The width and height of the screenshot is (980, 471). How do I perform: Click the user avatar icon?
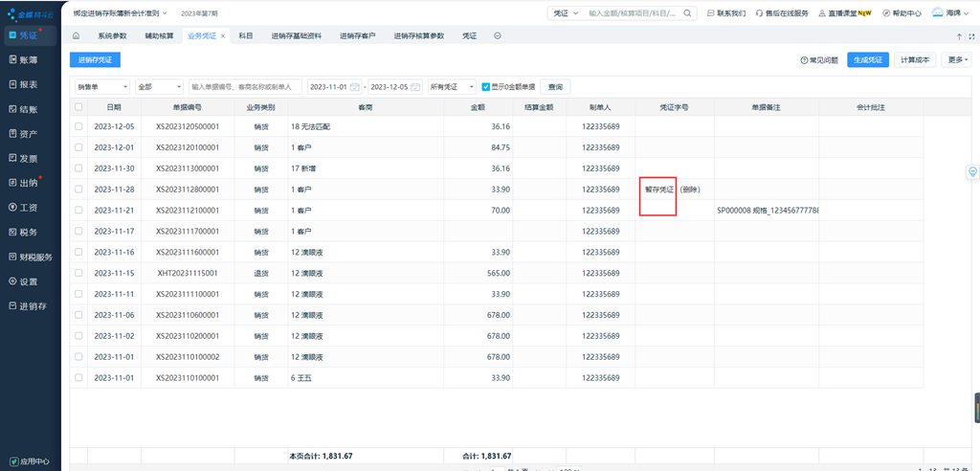pos(938,12)
